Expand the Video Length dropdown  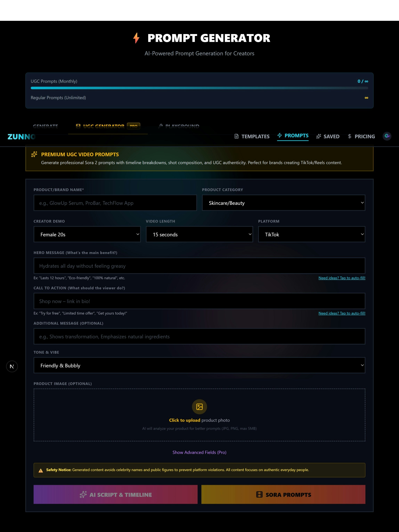tap(199, 234)
